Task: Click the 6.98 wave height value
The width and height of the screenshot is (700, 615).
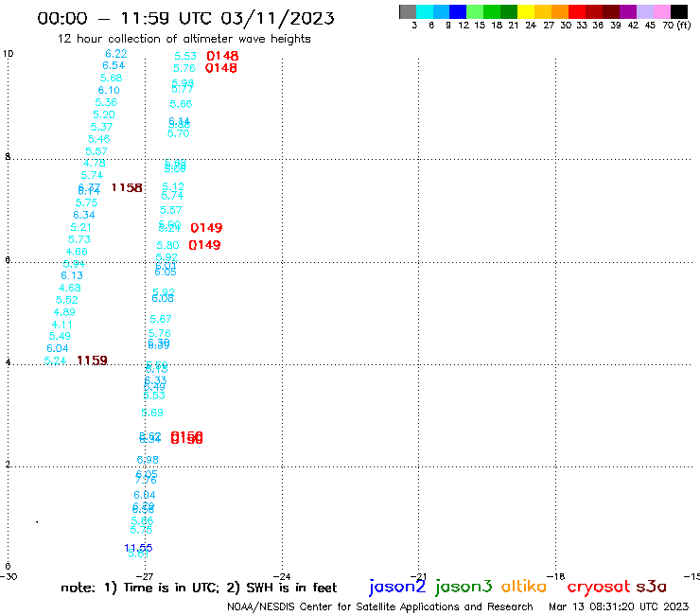Action: 148,460
